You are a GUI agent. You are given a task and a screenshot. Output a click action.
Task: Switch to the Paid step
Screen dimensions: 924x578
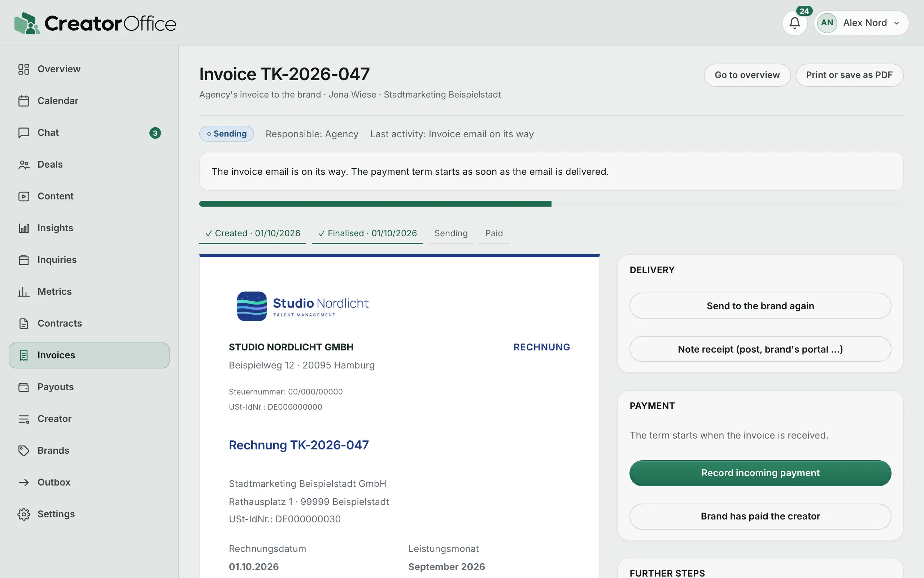tap(494, 233)
